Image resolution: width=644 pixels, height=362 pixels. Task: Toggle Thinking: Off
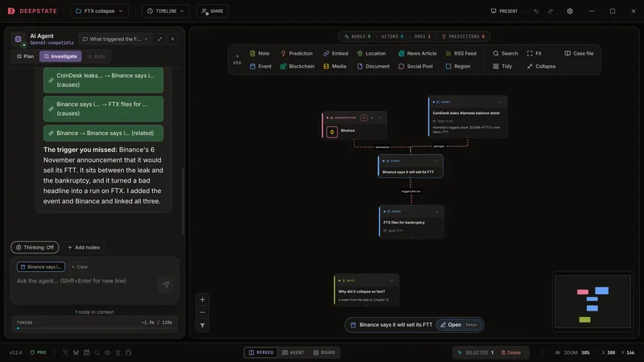tap(35, 248)
